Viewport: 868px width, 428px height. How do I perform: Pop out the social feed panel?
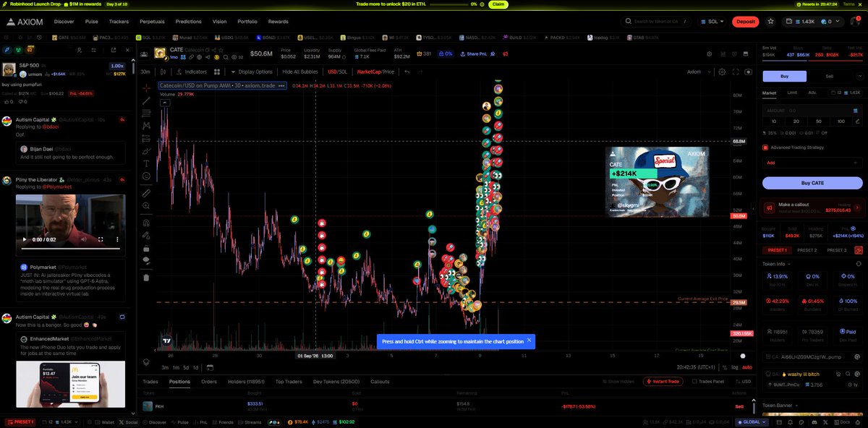113,50
